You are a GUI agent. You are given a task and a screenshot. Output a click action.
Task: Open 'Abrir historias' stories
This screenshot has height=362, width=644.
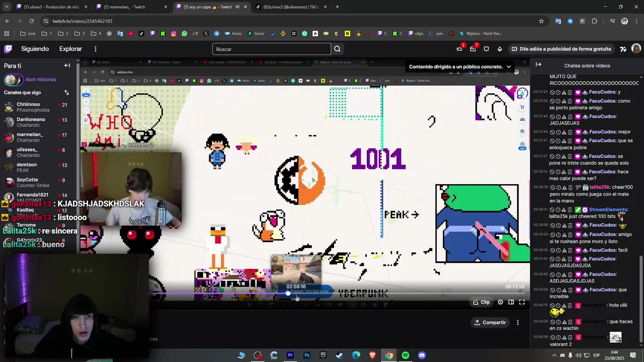[x=41, y=79]
